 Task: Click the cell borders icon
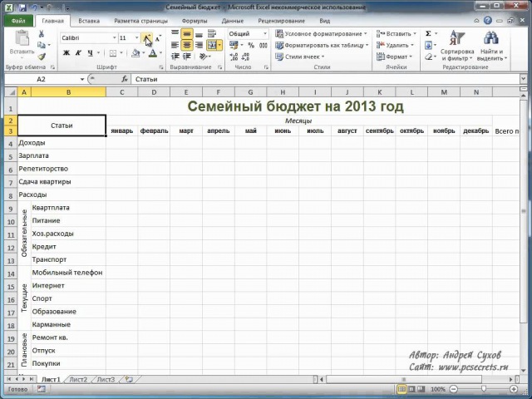tap(113, 53)
